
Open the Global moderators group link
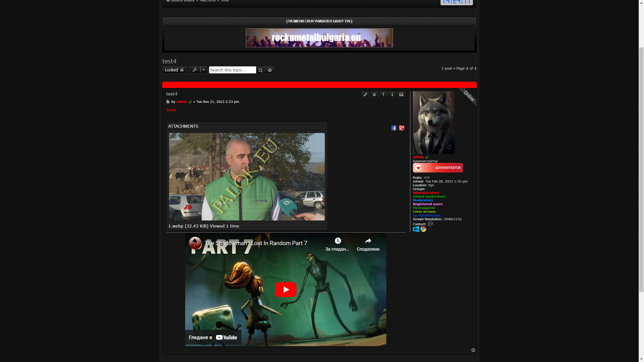coord(429,196)
